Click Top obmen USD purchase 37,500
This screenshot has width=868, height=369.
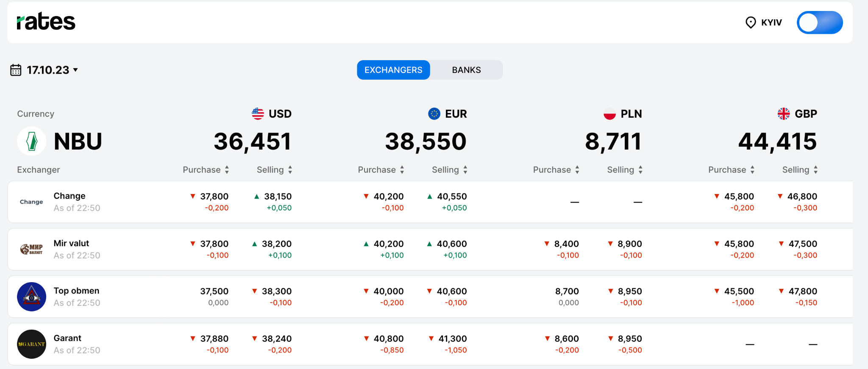(x=214, y=291)
